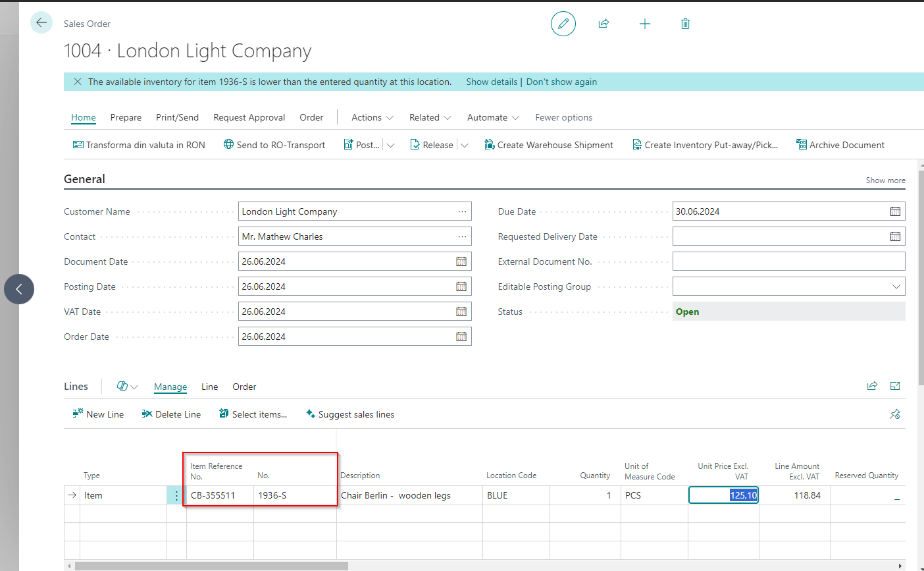Expand Lines part to full page icon
This screenshot has width=924, height=571.
pos(895,386)
